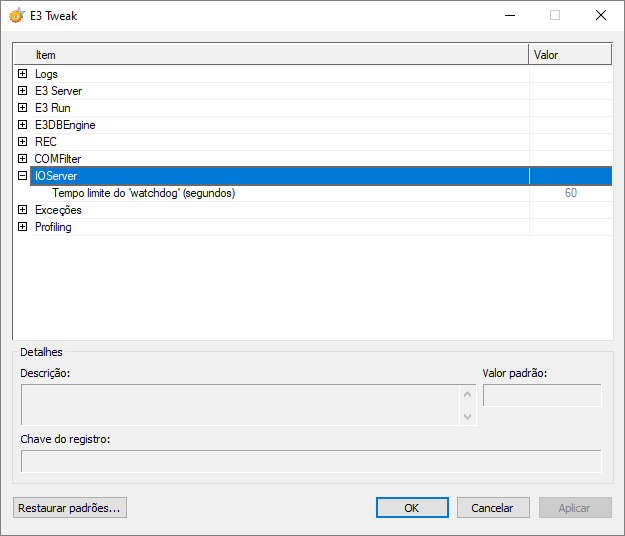Expand the Profiling node
The height and width of the screenshot is (536, 625).
(x=22, y=227)
